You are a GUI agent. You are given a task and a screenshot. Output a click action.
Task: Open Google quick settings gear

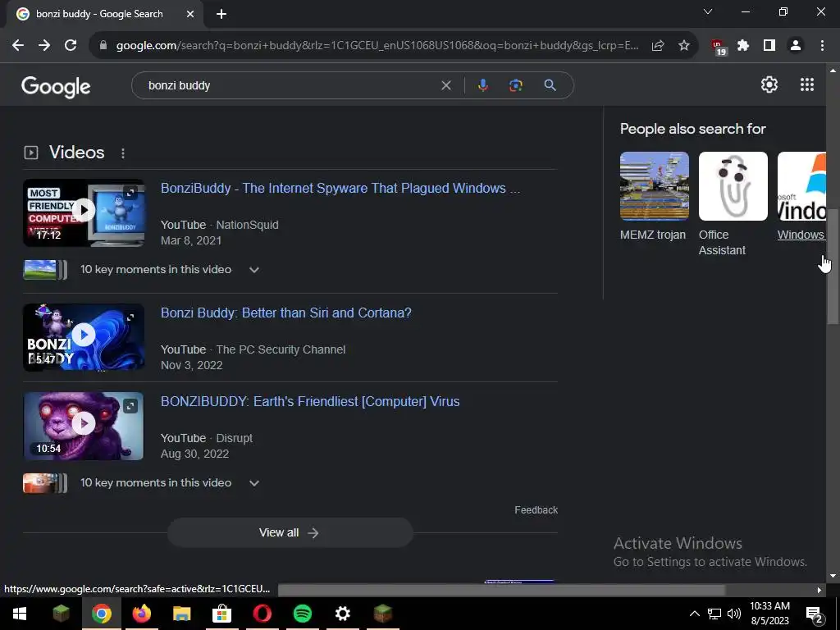pos(769,84)
